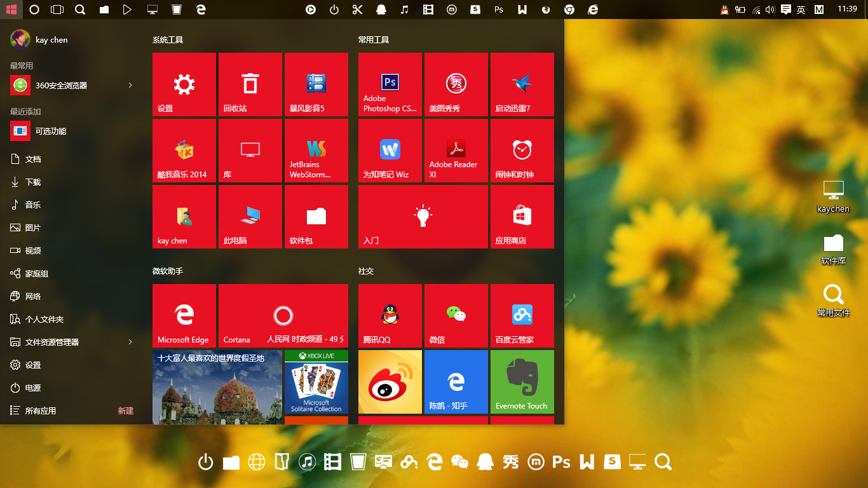Open the action center message icon
The width and height of the screenshot is (868, 488).
[786, 10]
